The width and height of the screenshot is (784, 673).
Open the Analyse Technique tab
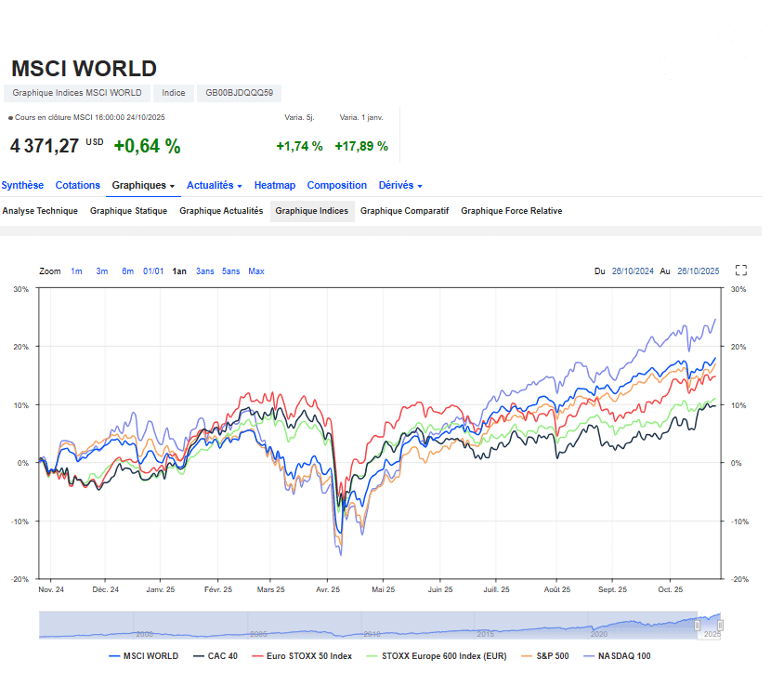click(39, 211)
